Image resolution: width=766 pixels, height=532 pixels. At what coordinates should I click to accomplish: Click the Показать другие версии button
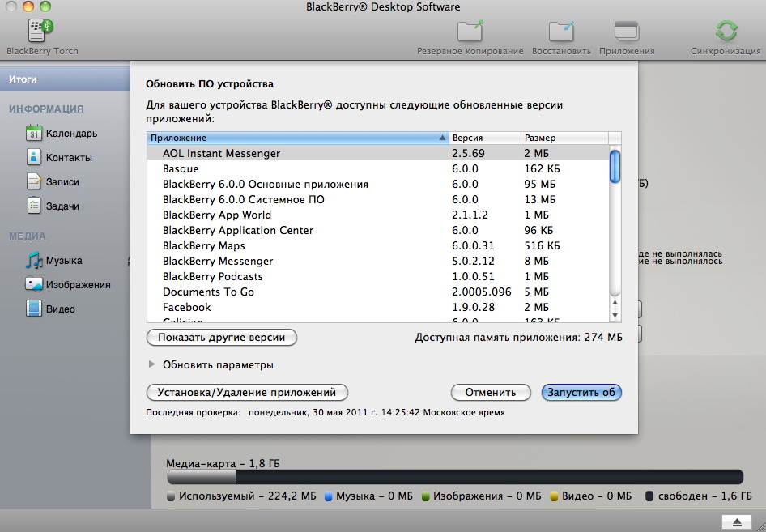(x=222, y=338)
